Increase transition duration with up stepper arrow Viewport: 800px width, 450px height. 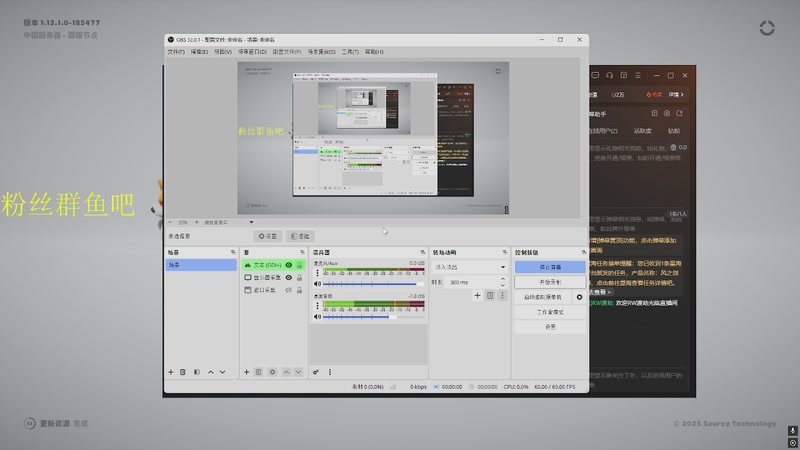click(503, 279)
